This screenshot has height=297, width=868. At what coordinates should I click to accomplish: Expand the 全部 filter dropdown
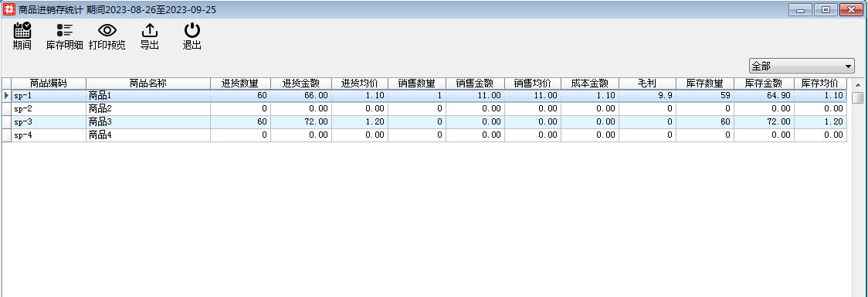click(802, 66)
